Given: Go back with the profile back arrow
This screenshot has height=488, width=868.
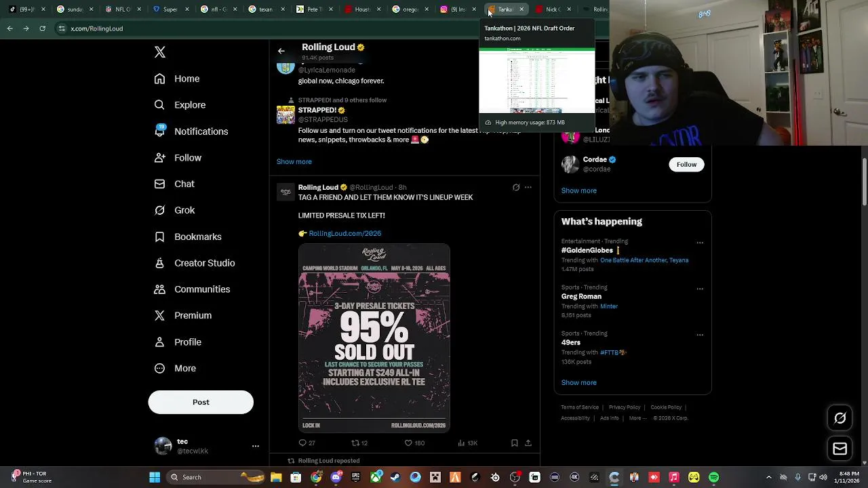Looking at the screenshot, I should pyautogui.click(x=281, y=51).
